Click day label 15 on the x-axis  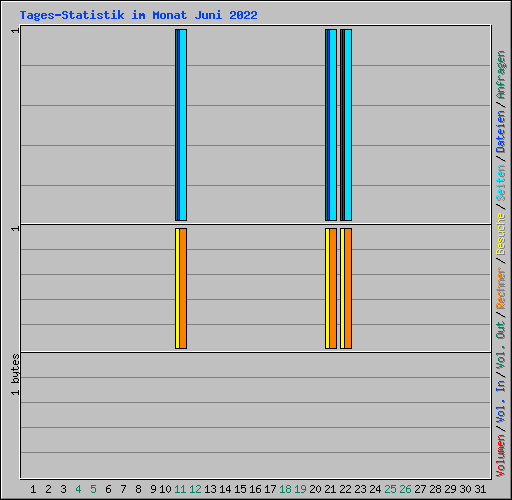[x=240, y=489]
